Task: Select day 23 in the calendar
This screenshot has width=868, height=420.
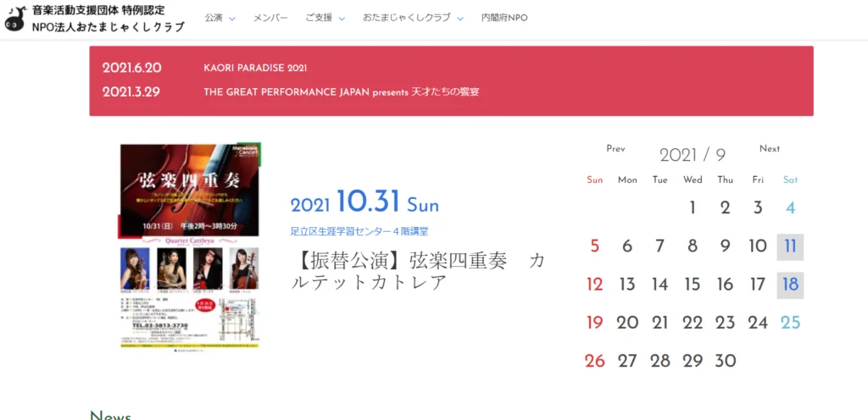Action: (726, 323)
